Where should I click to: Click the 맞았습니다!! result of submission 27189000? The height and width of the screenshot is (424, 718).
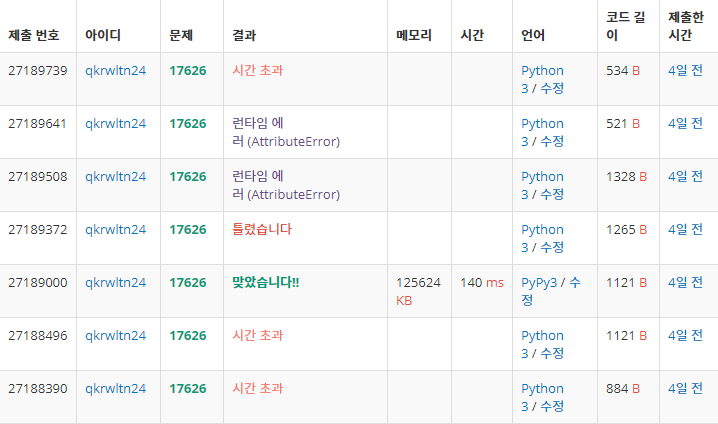(266, 283)
